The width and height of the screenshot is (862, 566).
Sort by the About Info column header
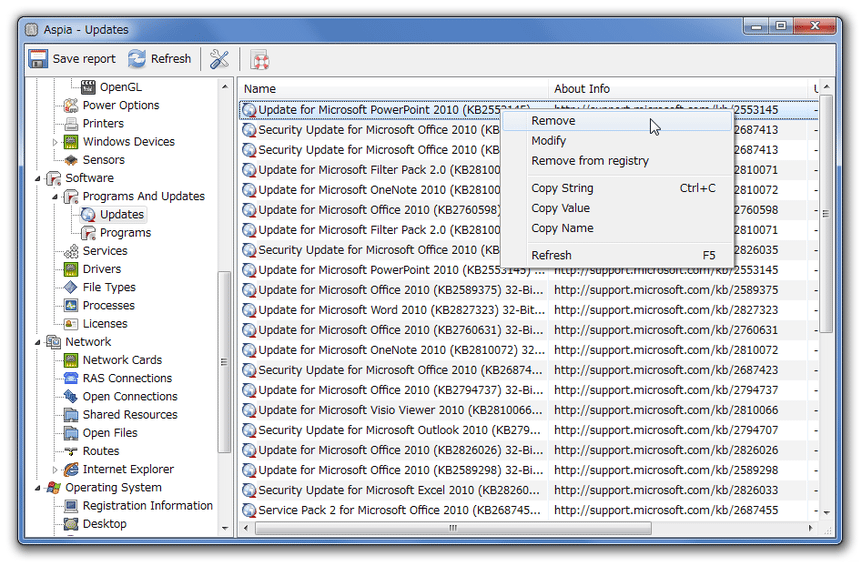[x=677, y=88]
